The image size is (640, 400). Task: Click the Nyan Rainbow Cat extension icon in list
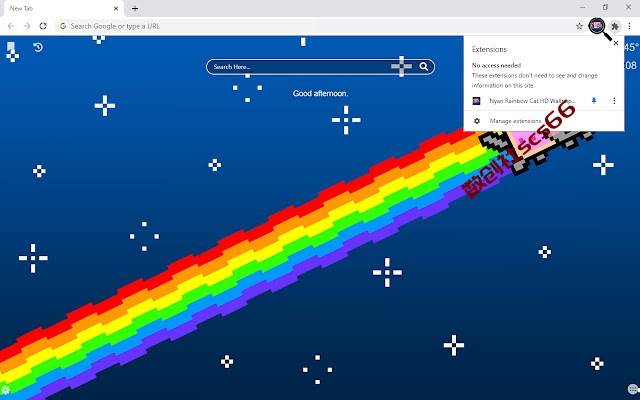[x=476, y=101]
